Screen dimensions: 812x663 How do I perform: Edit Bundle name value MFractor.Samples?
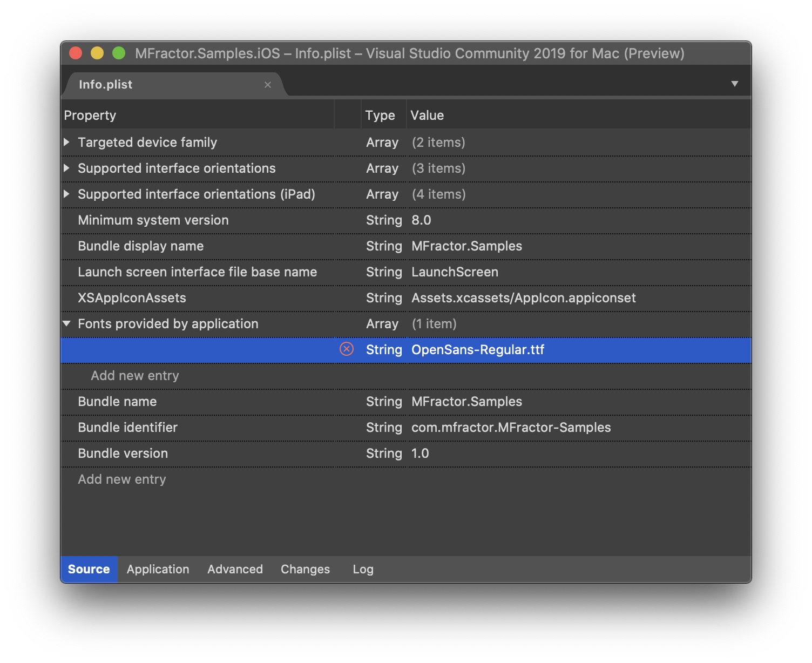tap(467, 401)
